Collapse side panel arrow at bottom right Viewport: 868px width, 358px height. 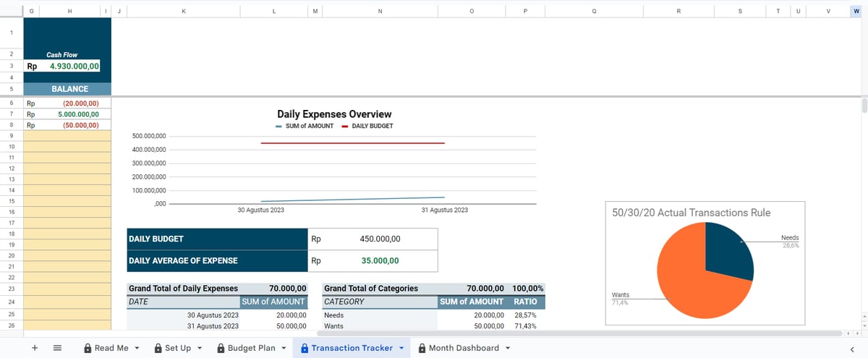(851, 349)
